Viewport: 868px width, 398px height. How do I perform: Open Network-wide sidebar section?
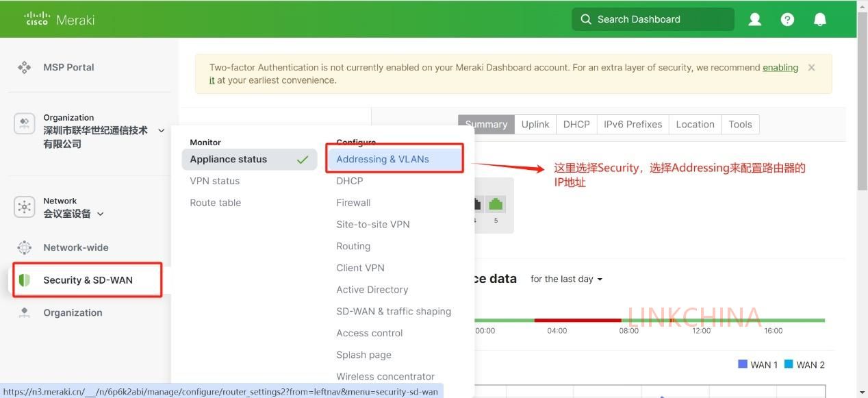tap(76, 247)
